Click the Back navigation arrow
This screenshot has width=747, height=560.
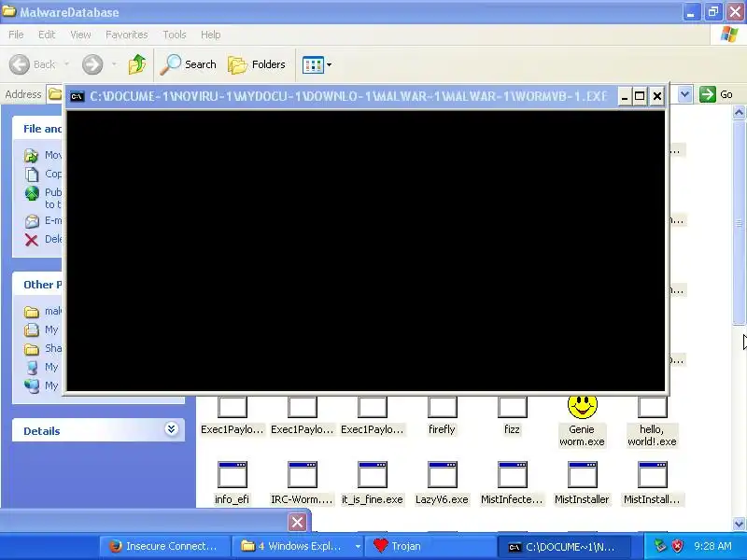(20, 64)
